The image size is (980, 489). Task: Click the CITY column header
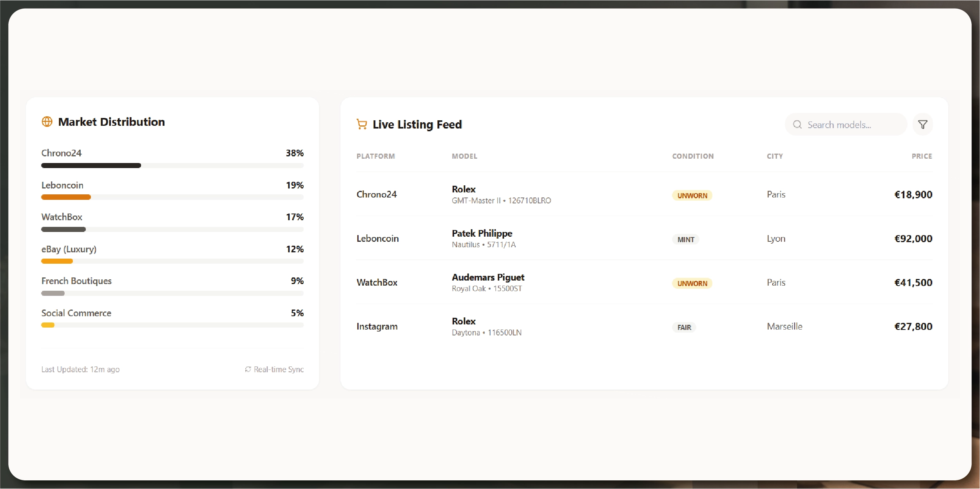(x=775, y=156)
